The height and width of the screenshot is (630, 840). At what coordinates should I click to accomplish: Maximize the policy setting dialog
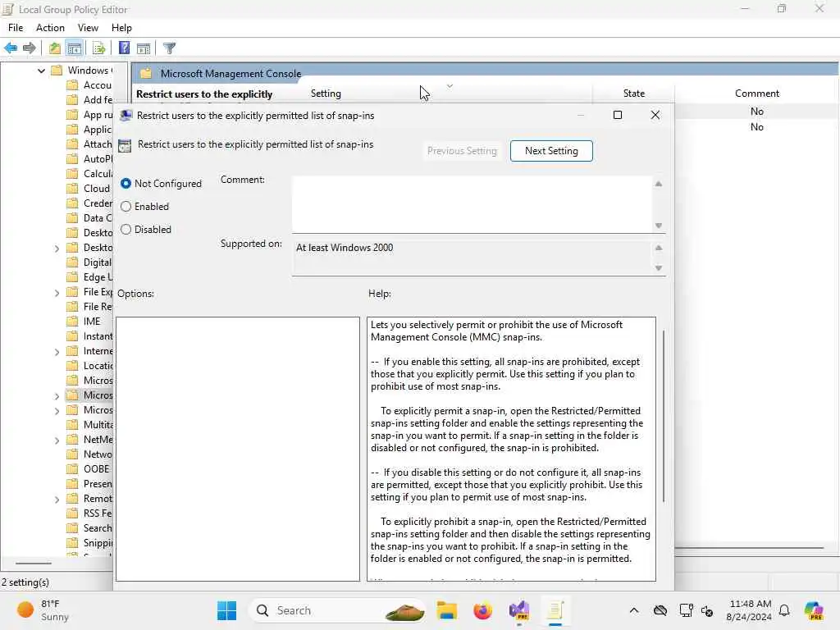[x=618, y=115]
